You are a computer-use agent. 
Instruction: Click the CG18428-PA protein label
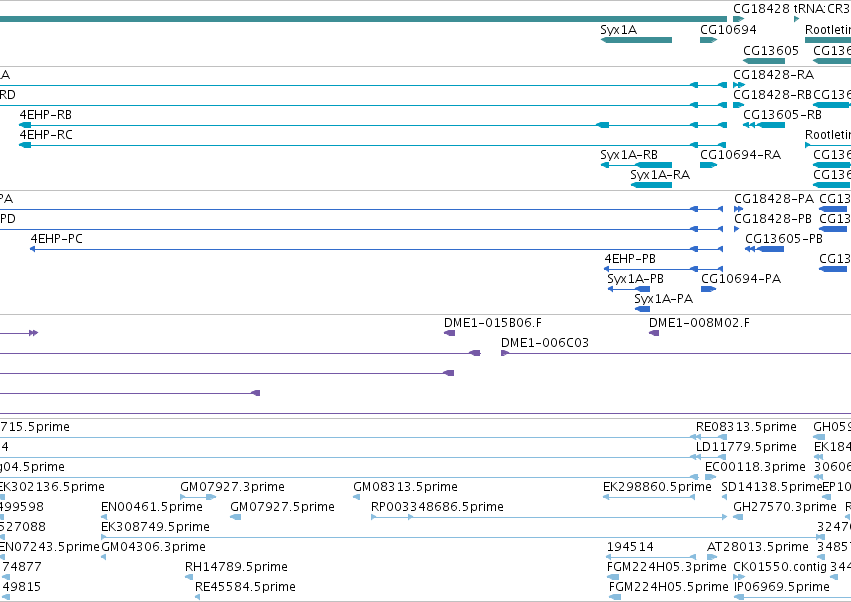[774, 199]
